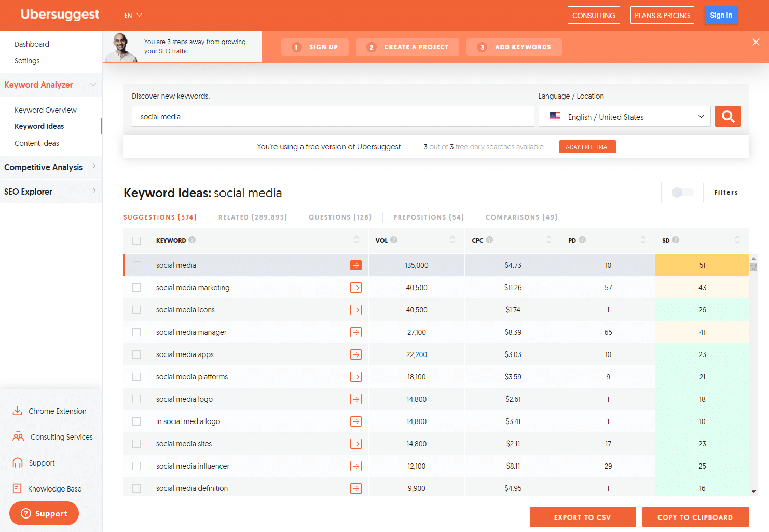Switch to the QUESTIONS (128) tab
This screenshot has width=769, height=532.
click(x=340, y=217)
